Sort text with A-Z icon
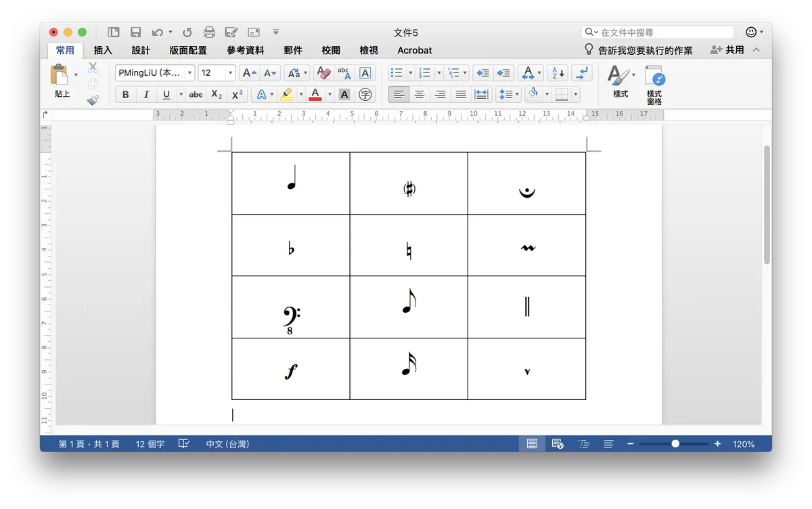 tap(558, 73)
